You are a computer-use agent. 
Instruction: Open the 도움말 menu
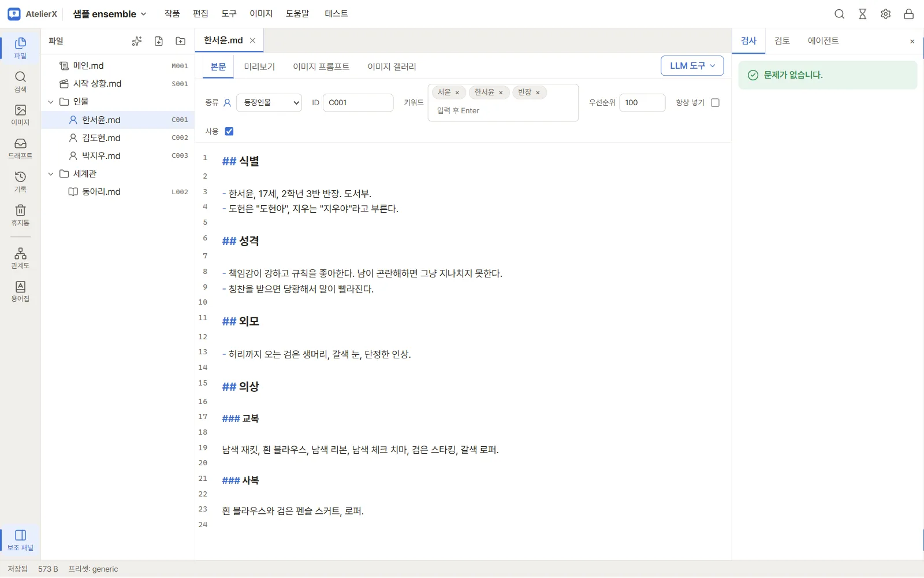[x=297, y=14]
